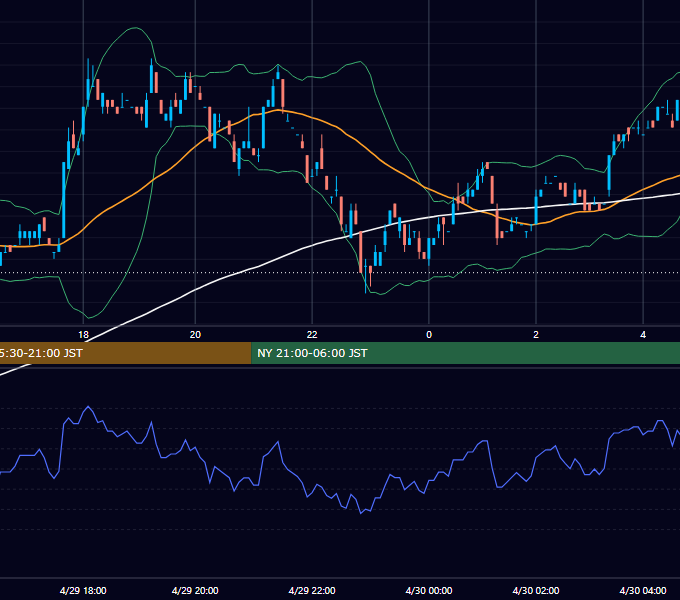Click the 4/29 22:00 time axis label
The image size is (680, 600).
(312, 590)
